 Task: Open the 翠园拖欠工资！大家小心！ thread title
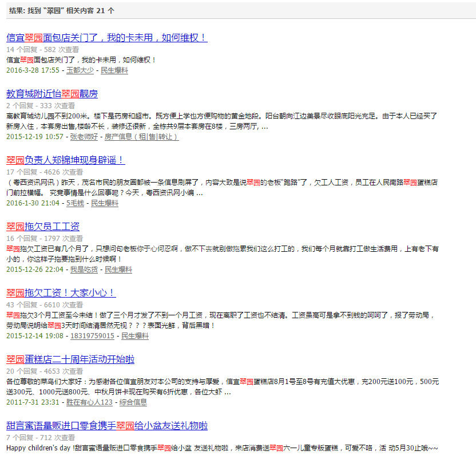tap(61, 293)
